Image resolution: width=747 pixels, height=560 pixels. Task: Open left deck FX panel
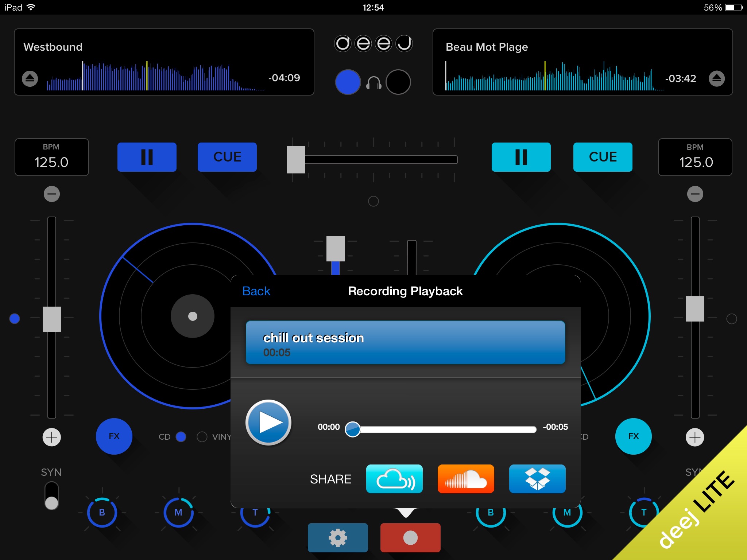114,436
